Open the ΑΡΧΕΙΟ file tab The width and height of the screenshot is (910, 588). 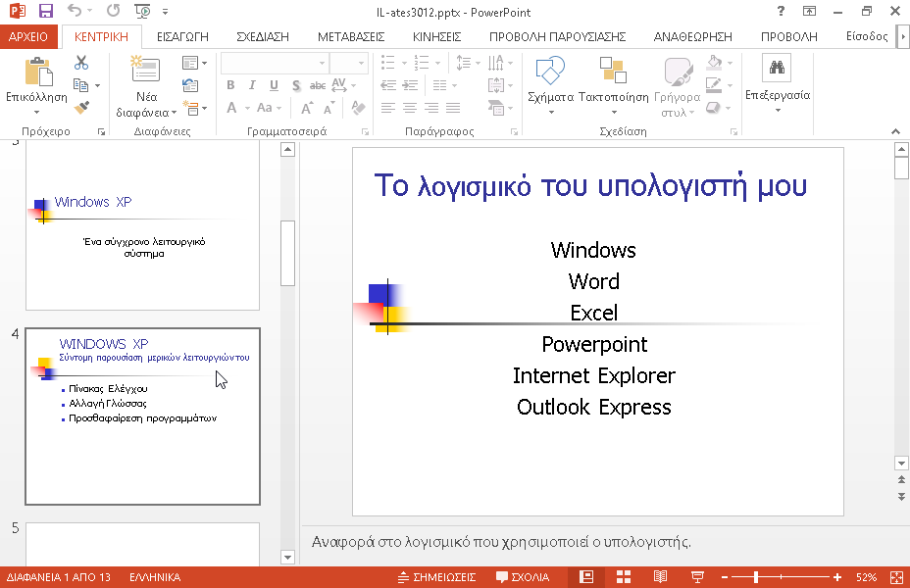(28, 36)
